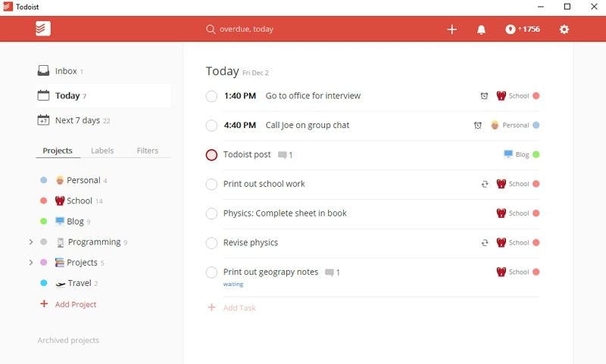Viewport: 606px width, 364px height.
Task: Open comments on Print out geograpy notes
Action: (332, 272)
